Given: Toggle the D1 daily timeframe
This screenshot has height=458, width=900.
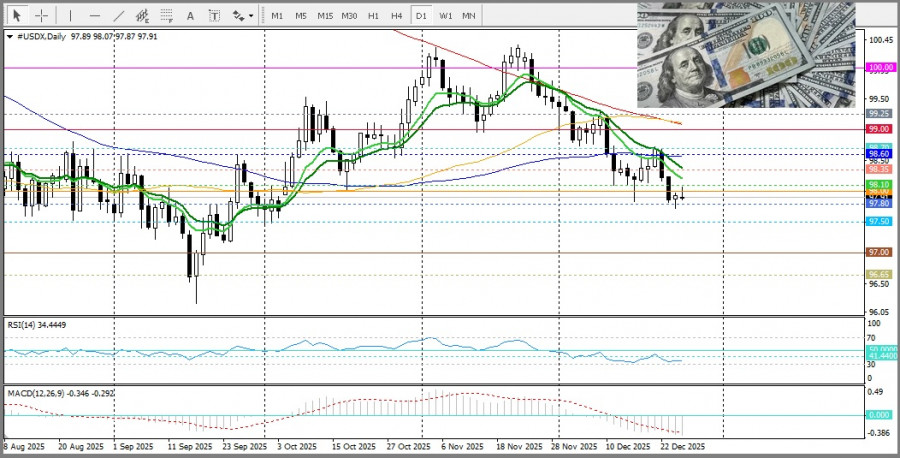Looking at the screenshot, I should [421, 16].
